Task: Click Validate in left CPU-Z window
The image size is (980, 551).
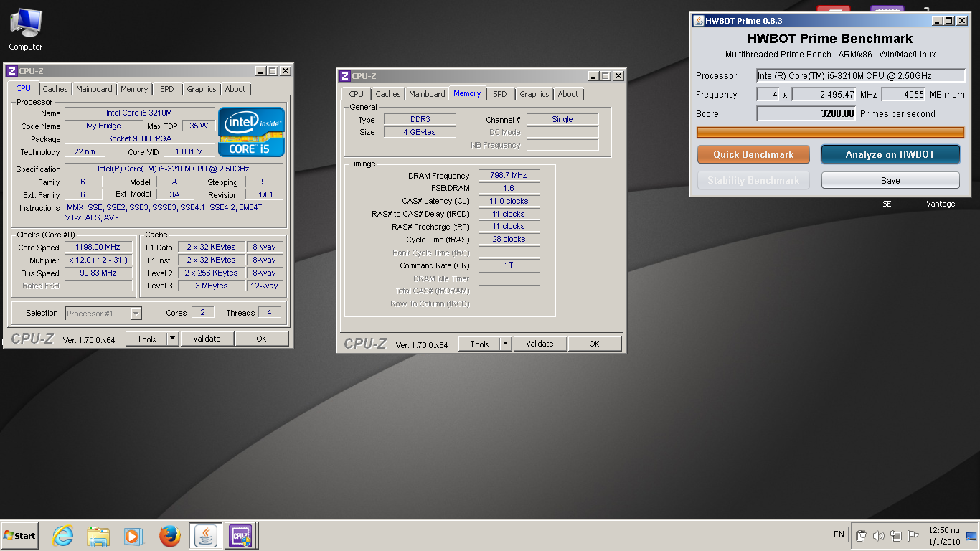Action: 207,339
